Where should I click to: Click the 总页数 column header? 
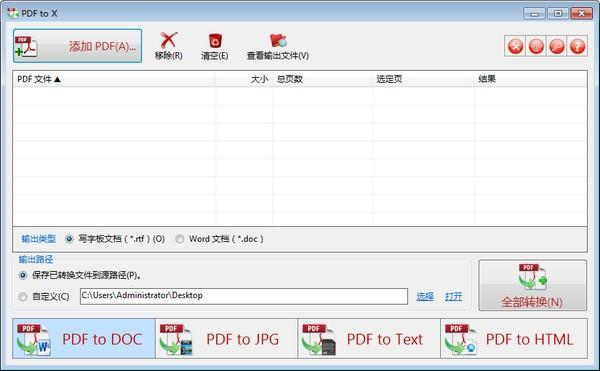click(x=322, y=79)
